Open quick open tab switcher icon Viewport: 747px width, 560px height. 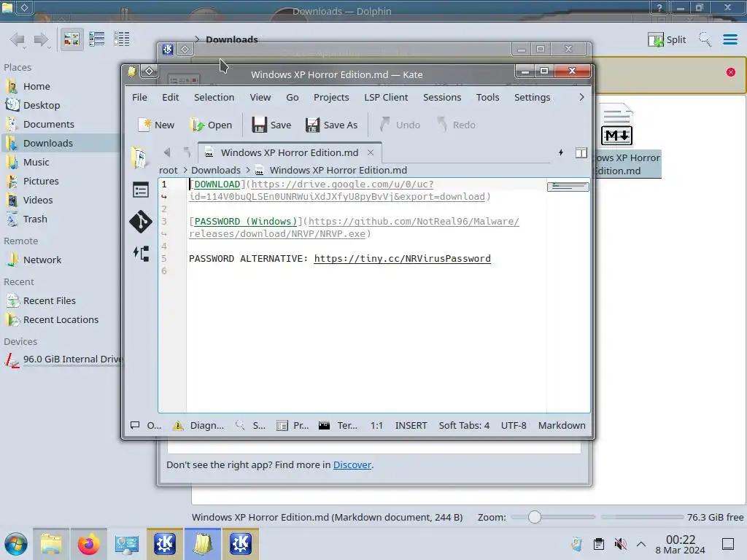pyautogui.click(x=561, y=152)
